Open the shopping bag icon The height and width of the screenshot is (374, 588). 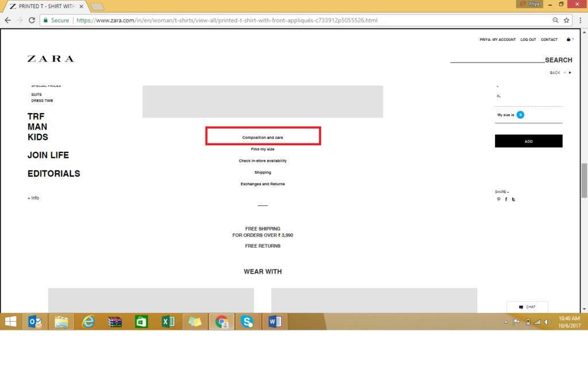tap(568, 40)
